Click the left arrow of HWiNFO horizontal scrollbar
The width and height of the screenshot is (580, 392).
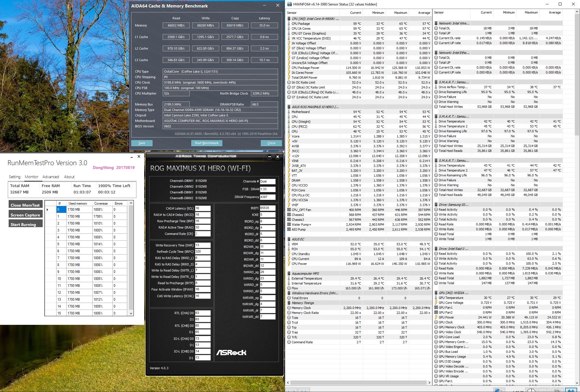point(288,383)
